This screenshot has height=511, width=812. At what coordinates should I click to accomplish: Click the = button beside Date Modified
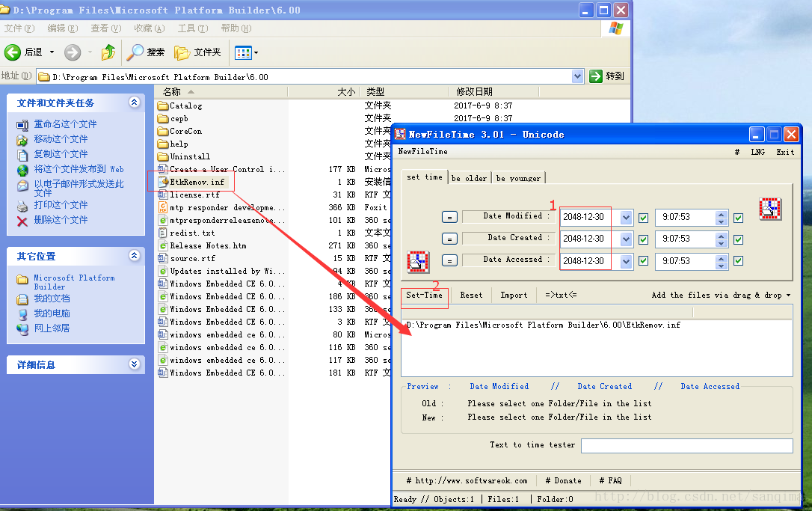[x=449, y=217]
